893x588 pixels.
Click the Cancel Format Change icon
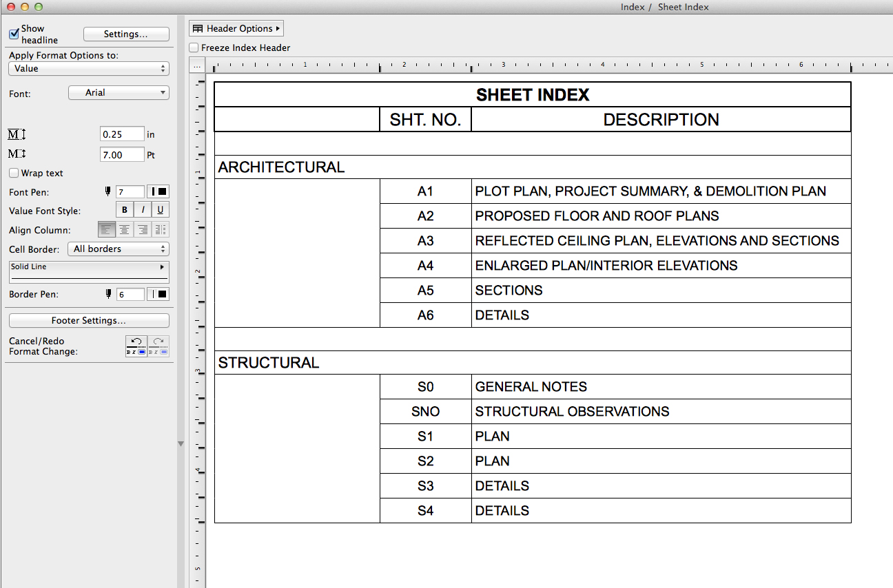pyautogui.click(x=136, y=346)
